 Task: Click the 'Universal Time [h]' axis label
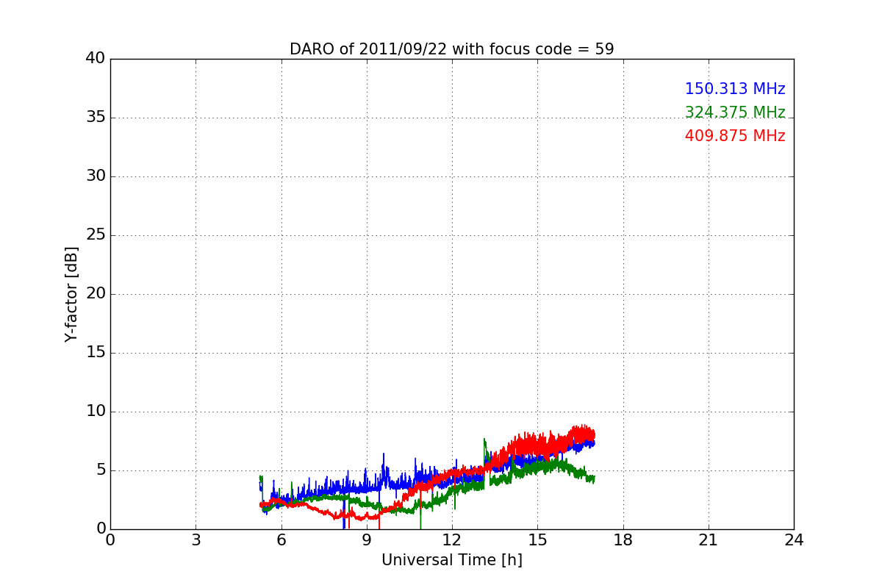coord(451,560)
